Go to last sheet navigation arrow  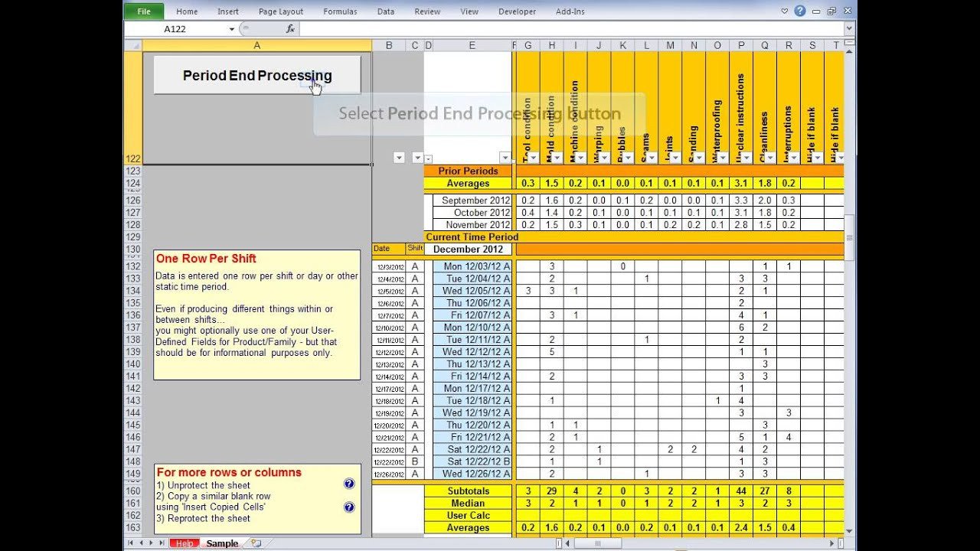pos(161,543)
